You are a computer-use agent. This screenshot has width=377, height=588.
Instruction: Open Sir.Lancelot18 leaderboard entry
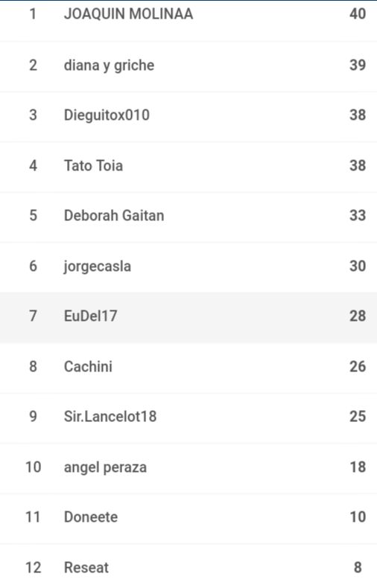click(x=188, y=418)
